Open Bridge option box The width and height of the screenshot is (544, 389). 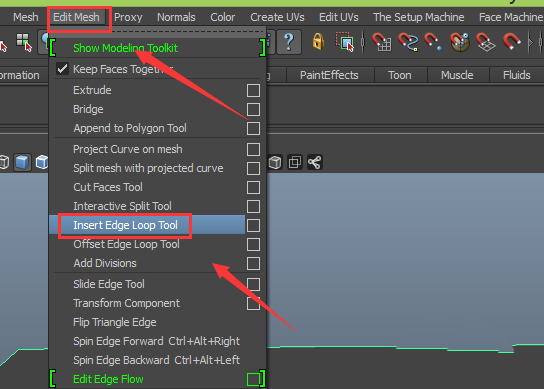(253, 109)
